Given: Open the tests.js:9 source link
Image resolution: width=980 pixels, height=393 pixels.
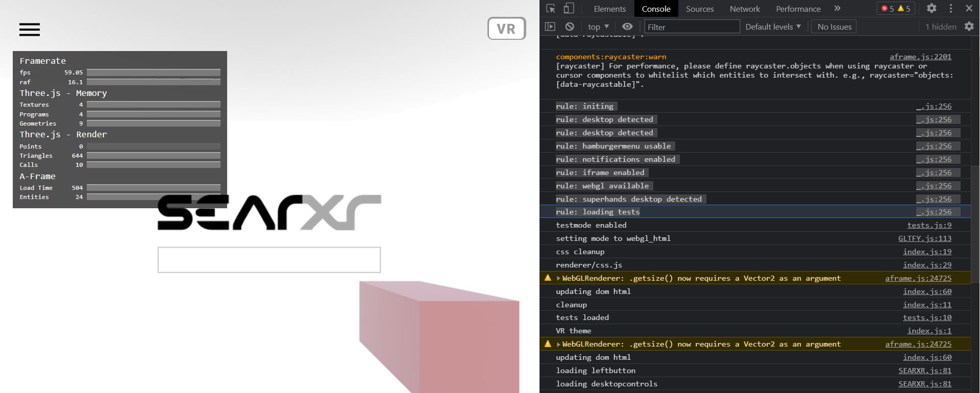Looking at the screenshot, I should (x=929, y=225).
